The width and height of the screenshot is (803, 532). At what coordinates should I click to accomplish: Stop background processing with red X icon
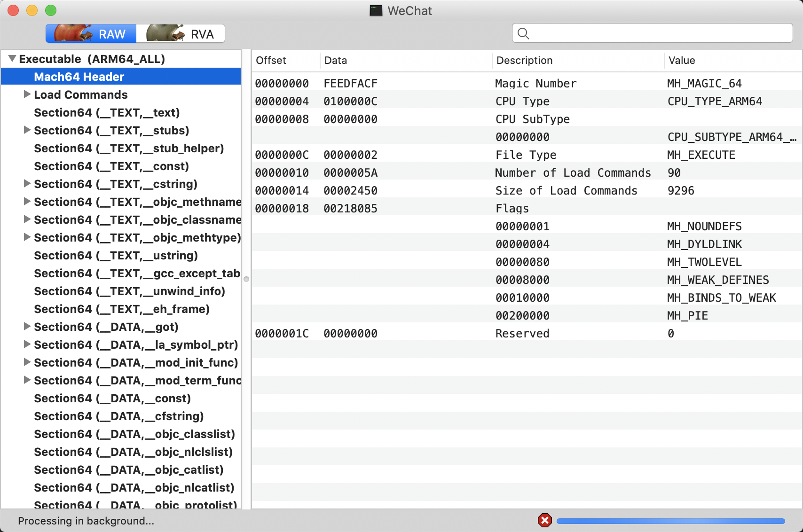coord(544,520)
